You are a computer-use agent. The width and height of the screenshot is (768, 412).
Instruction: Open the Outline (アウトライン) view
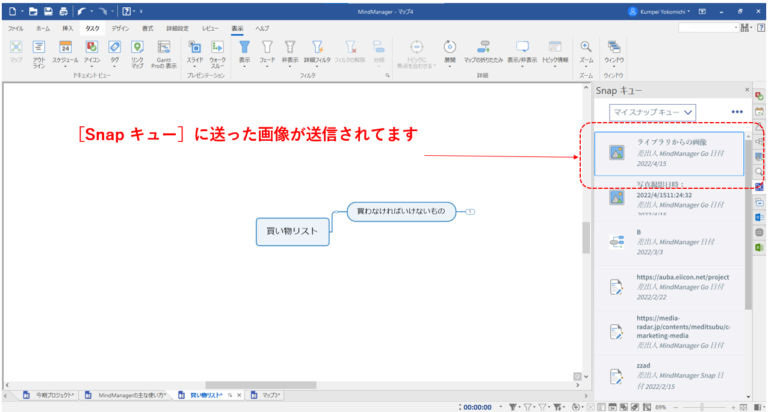(x=39, y=53)
